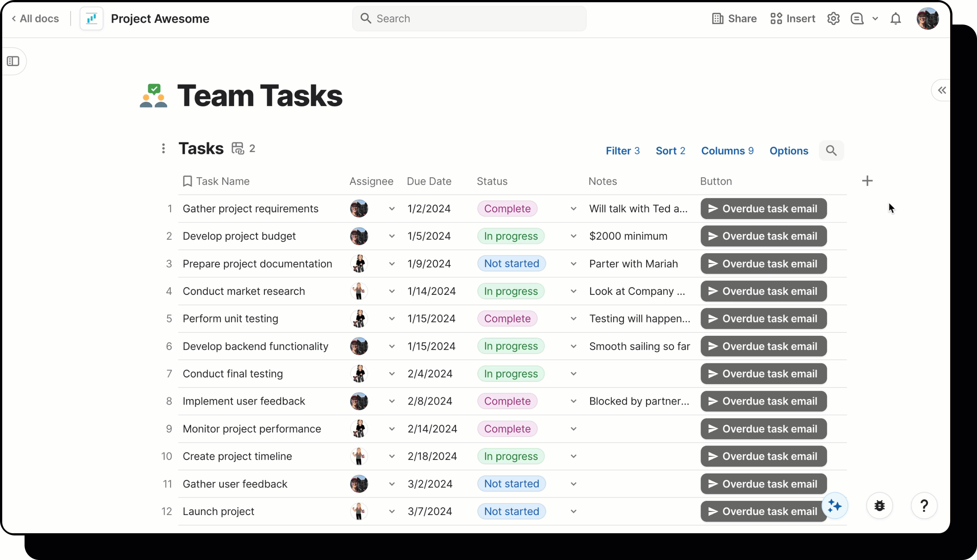Add a new column with plus icon
The height and width of the screenshot is (560, 977).
pyautogui.click(x=867, y=181)
